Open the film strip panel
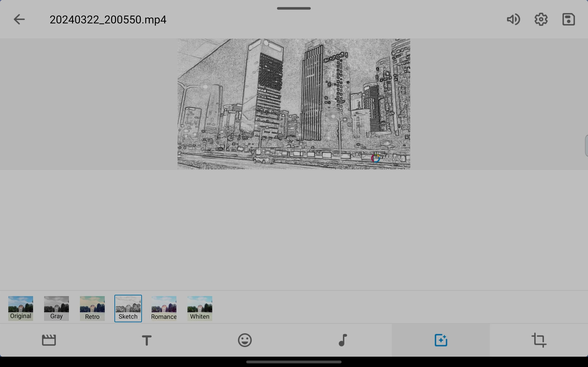This screenshot has width=588, height=367. [x=49, y=340]
